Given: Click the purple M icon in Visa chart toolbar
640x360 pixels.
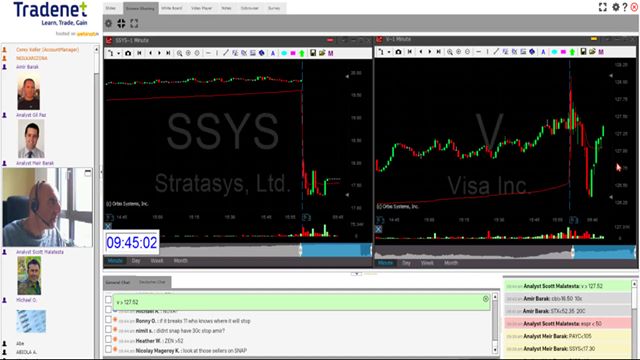Looking at the screenshot, I should 601,52.
